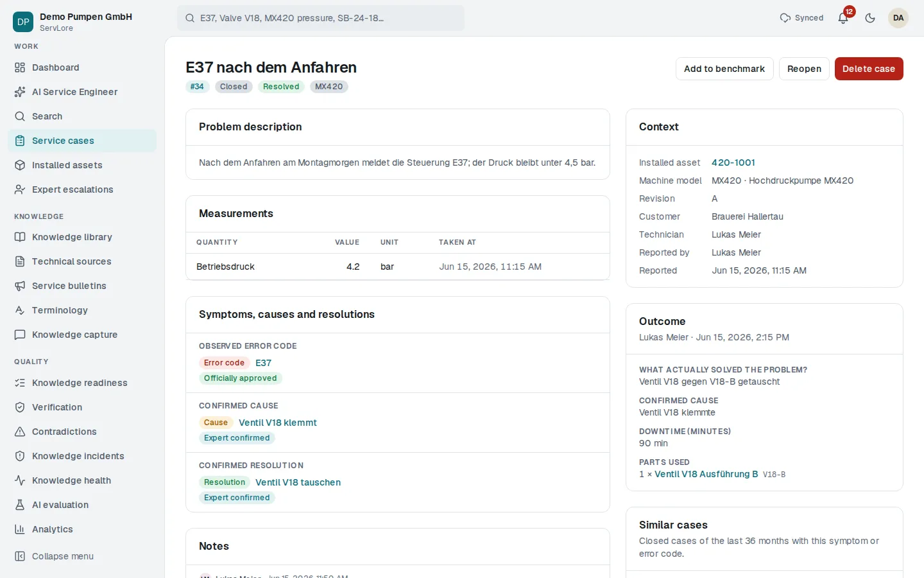Click the Ventil V18 Ausführung B part link
Image resolution: width=924 pixels, height=578 pixels.
pos(706,474)
